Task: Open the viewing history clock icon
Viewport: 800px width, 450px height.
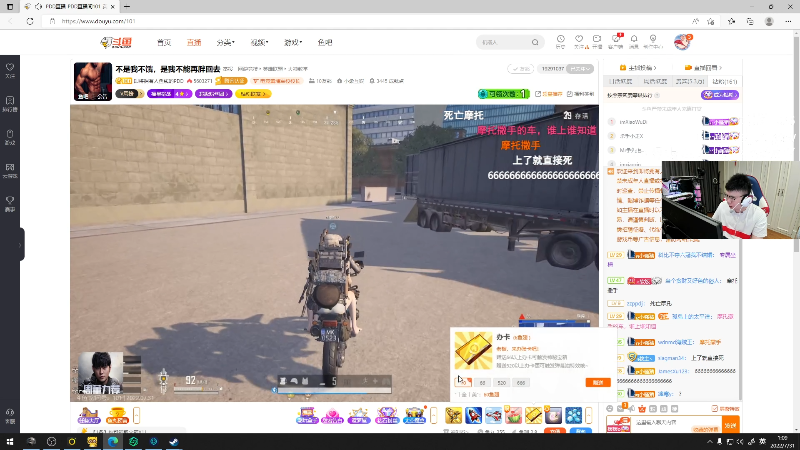Action: pos(560,39)
